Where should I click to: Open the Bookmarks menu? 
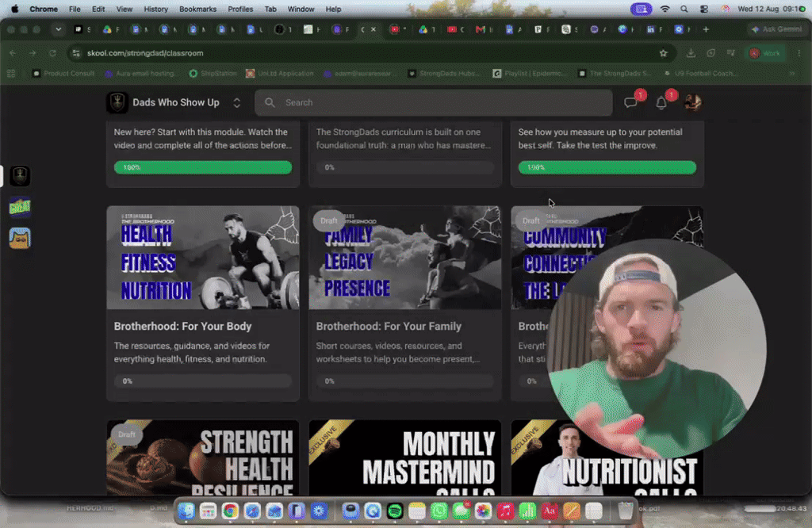coord(197,9)
